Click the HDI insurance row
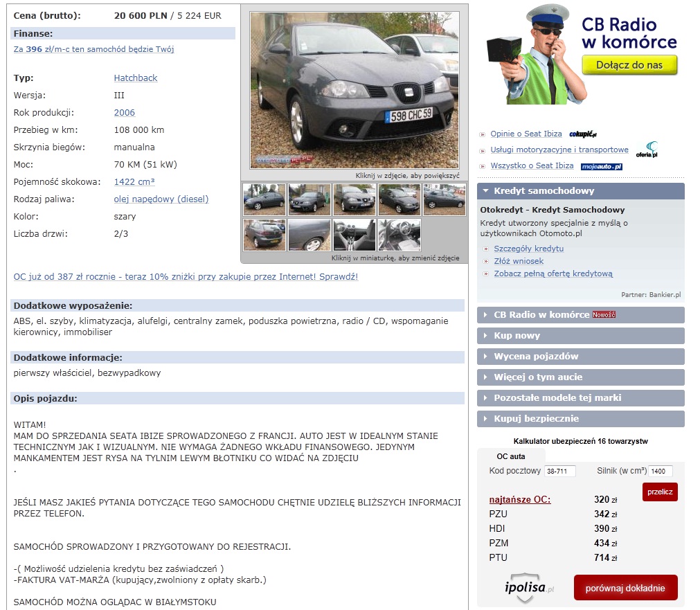The image size is (700, 610). (x=553, y=529)
